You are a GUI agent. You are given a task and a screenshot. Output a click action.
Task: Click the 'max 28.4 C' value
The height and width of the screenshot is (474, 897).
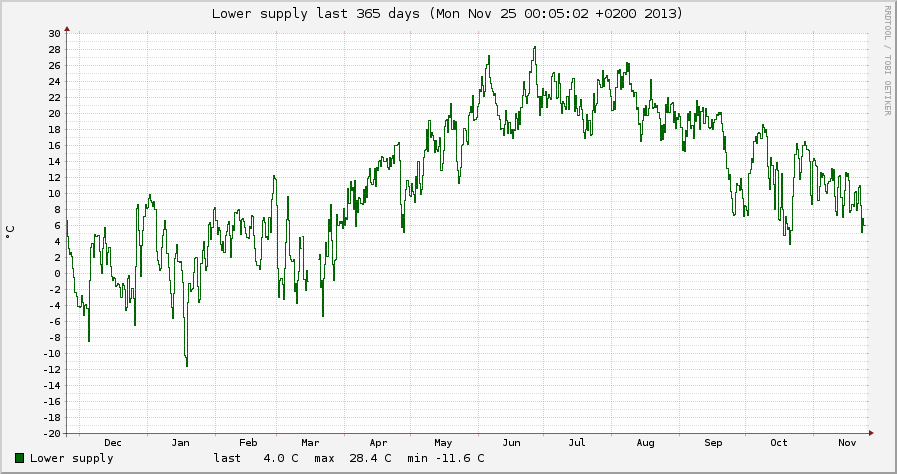pos(353,458)
